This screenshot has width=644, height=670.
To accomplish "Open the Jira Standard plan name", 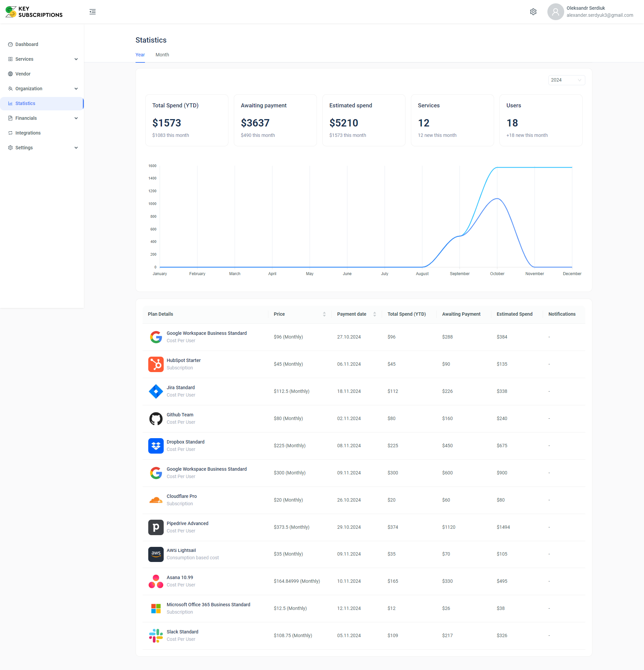I will [x=180, y=388].
